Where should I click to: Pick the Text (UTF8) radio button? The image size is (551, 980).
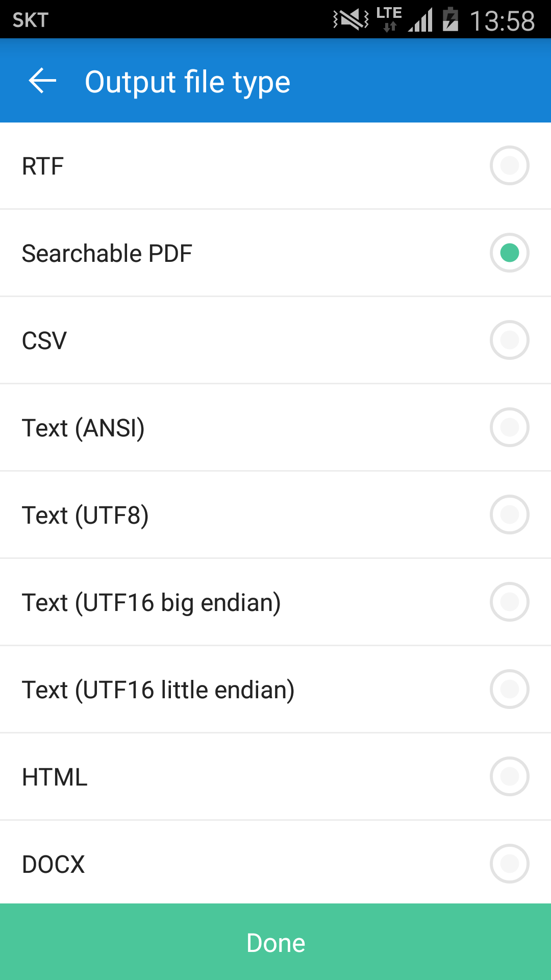point(509,514)
